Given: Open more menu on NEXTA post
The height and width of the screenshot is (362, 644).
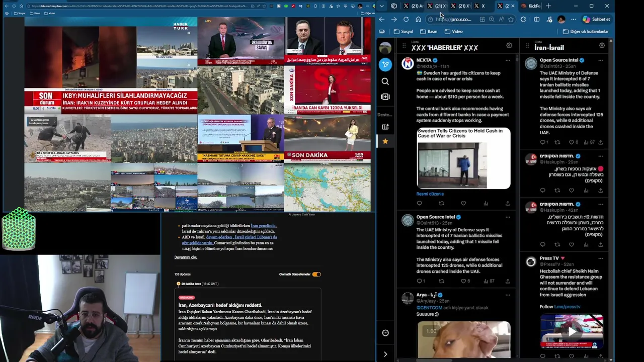Looking at the screenshot, I should point(508,60).
